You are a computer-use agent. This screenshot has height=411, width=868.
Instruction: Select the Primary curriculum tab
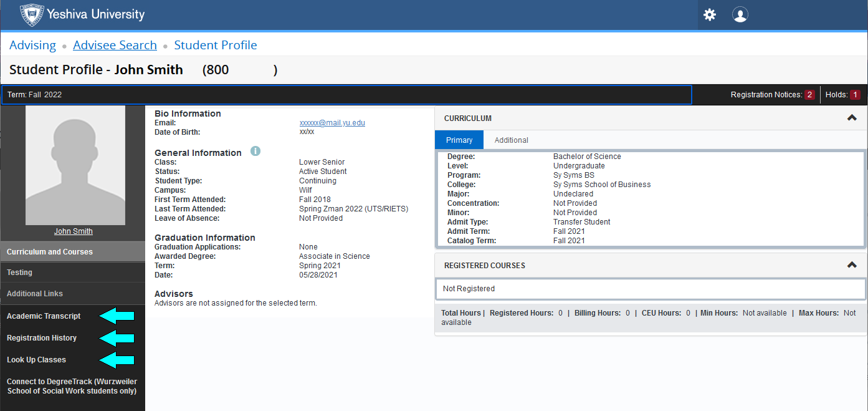pyautogui.click(x=459, y=140)
